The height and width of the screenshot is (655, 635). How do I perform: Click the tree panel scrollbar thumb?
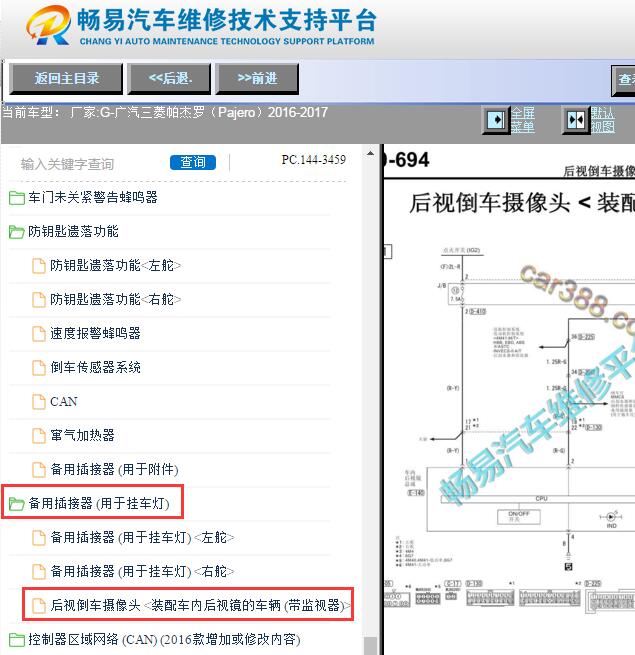370,646
